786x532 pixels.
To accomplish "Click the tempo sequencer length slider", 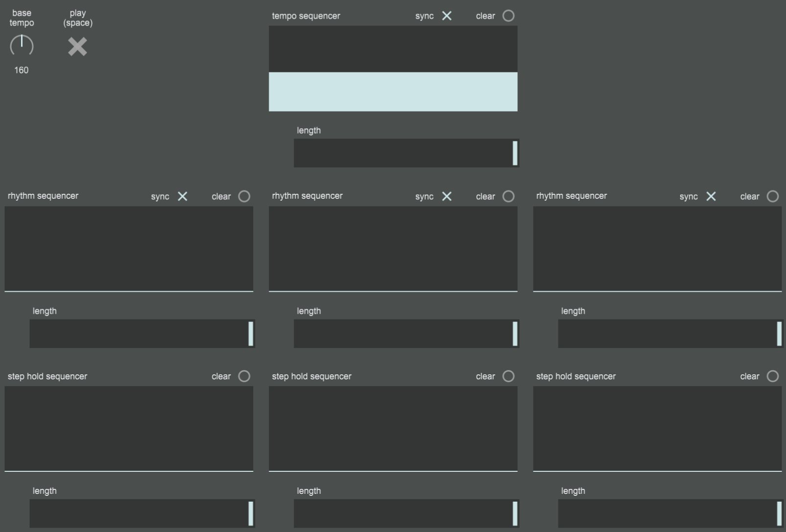I will tap(406, 153).
